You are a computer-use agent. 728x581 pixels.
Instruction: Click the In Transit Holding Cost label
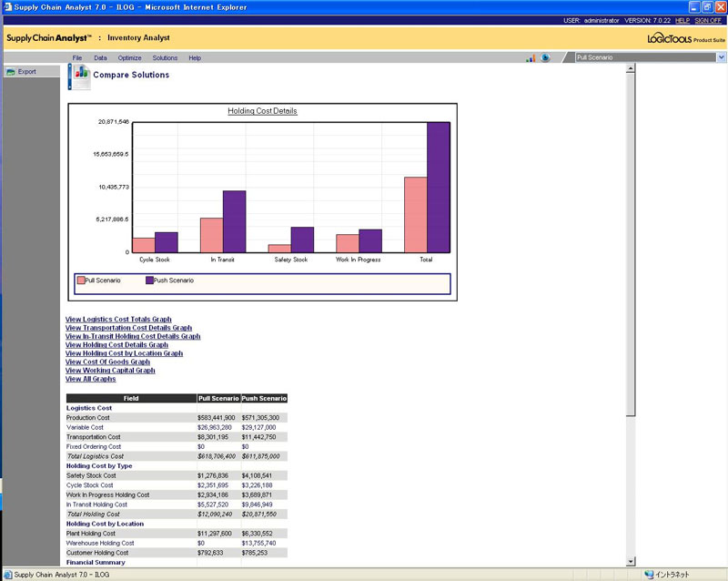[96, 505]
